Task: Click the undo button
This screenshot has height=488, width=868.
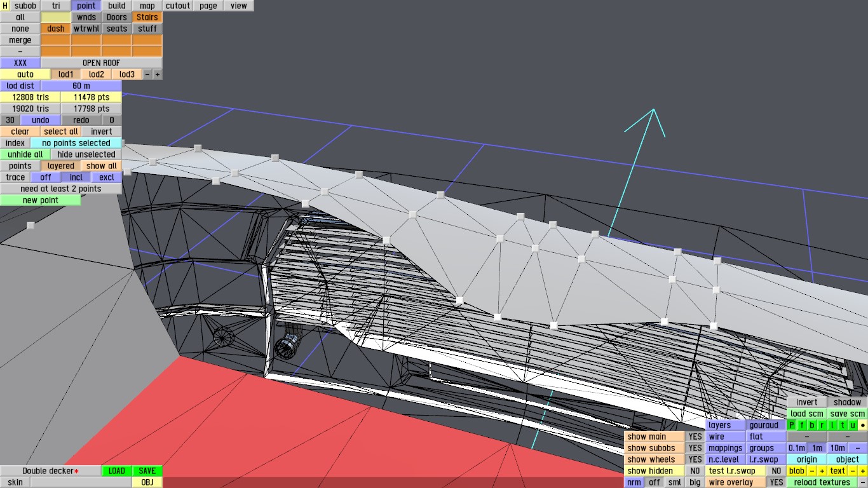Action: coord(41,120)
